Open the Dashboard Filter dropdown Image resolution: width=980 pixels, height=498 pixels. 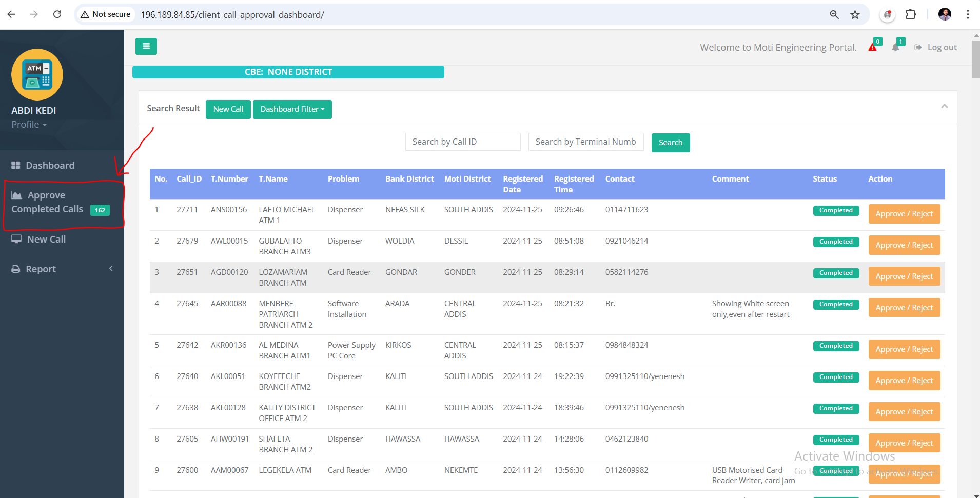click(292, 109)
